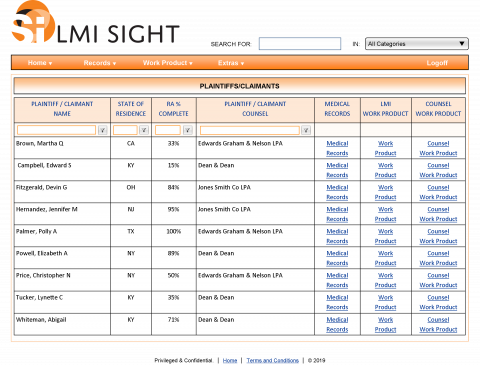The width and height of the screenshot is (480, 366).
Task: Expand the Work Product menu
Action: (x=168, y=63)
